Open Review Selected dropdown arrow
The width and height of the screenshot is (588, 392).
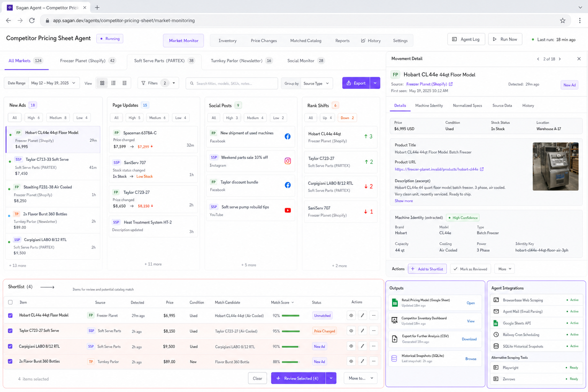(x=331, y=378)
